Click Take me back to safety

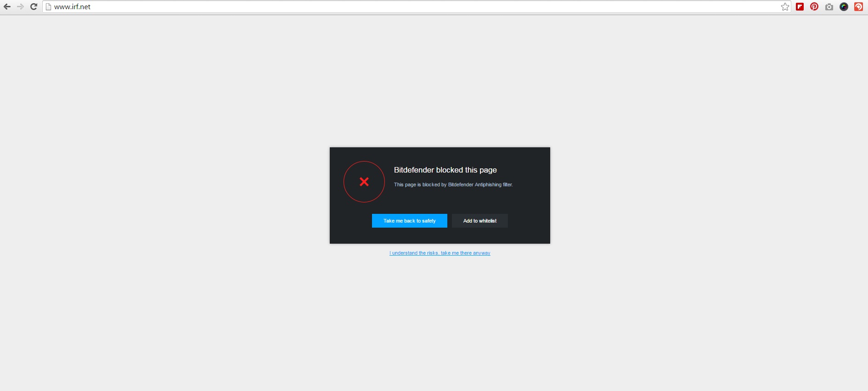(409, 221)
